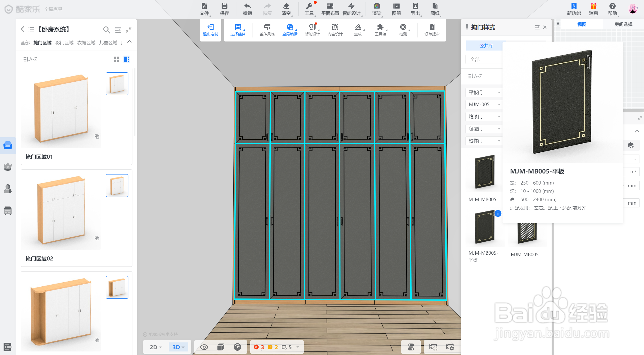Toggle the switch icon in bottom right bar

(411, 347)
